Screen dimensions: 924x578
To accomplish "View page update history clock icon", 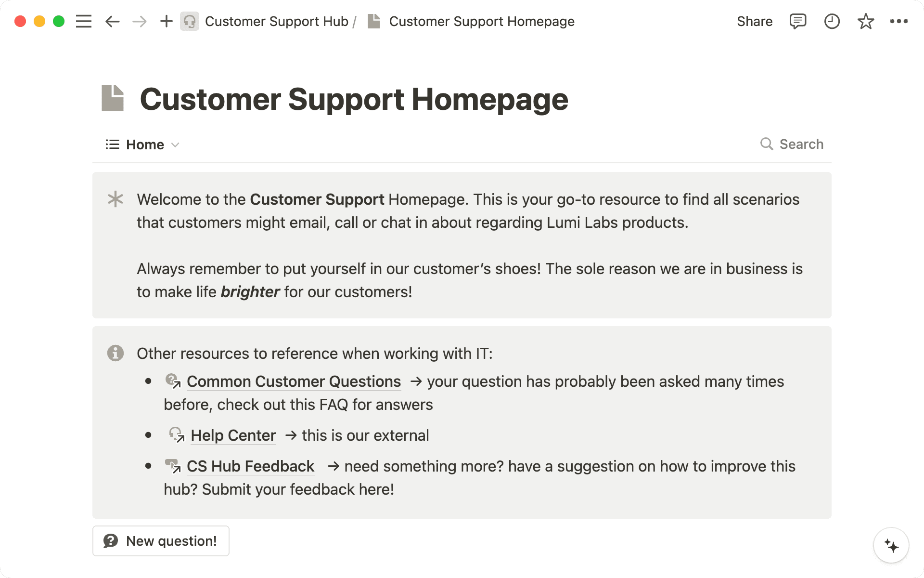I will (x=832, y=22).
